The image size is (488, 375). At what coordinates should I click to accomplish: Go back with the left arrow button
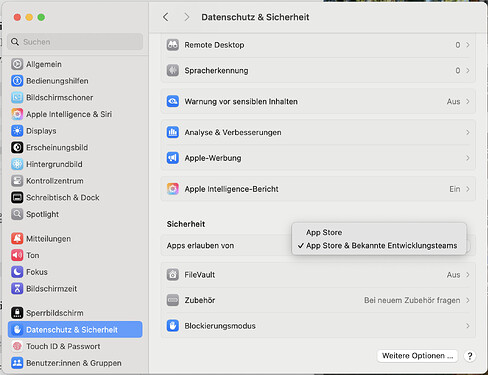tap(166, 17)
